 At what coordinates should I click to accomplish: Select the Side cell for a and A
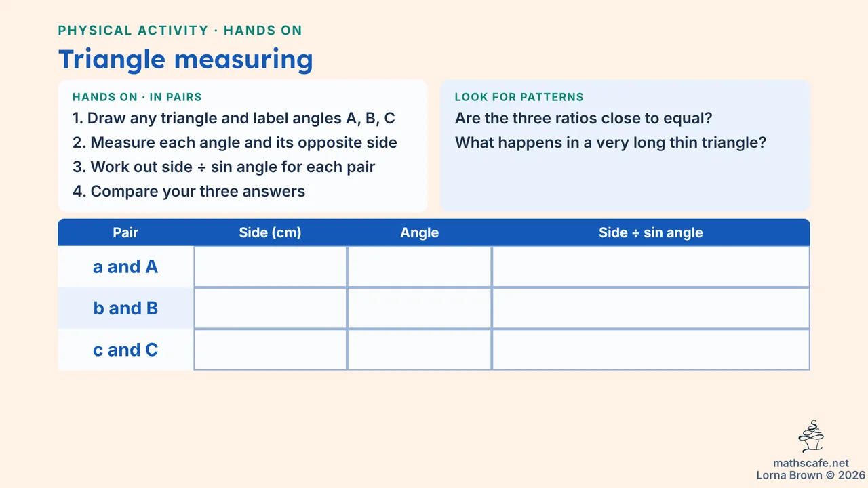pos(271,266)
